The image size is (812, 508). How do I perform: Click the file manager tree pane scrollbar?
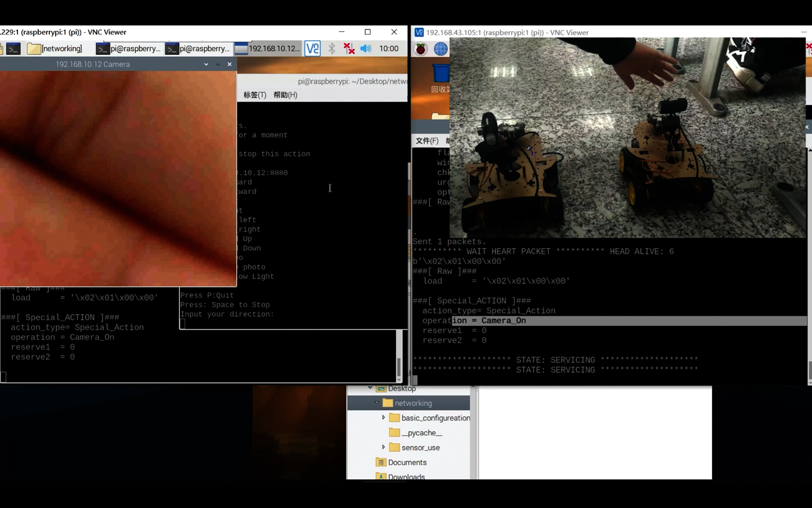click(473, 433)
